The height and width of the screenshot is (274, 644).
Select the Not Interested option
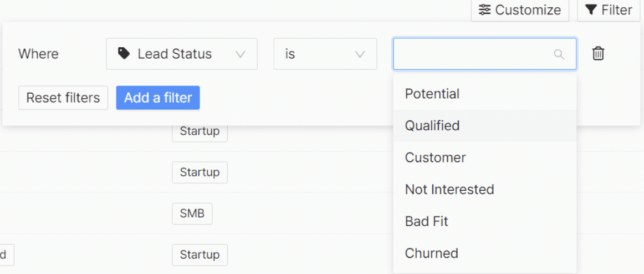click(x=449, y=190)
